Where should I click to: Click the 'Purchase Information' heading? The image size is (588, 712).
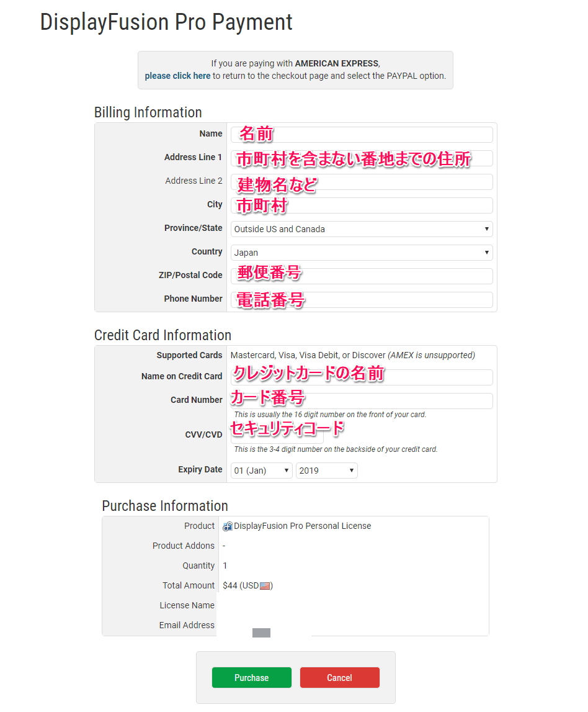[x=165, y=506]
